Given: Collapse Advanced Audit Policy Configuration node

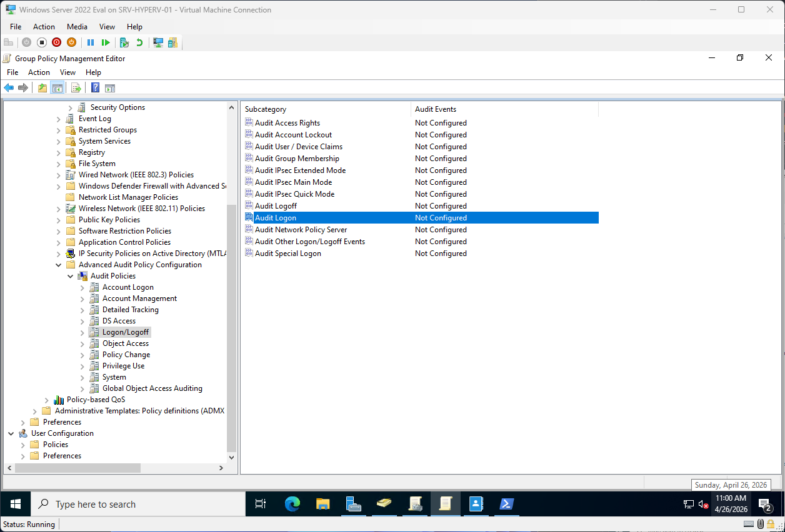Looking at the screenshot, I should 59,265.
